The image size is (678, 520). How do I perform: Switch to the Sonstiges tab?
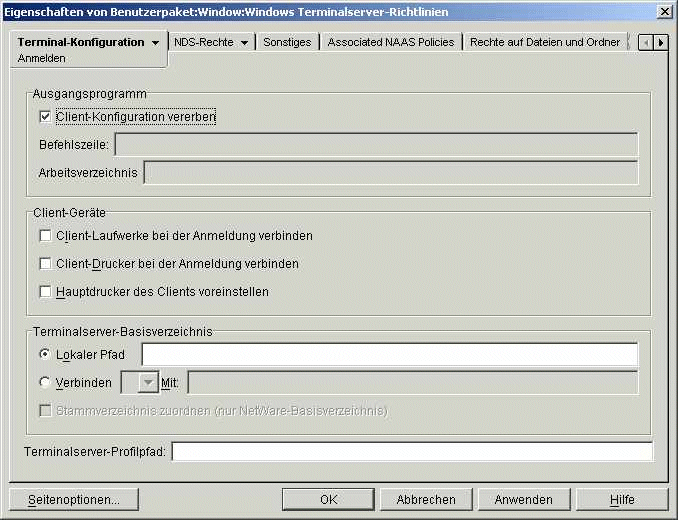pos(287,42)
